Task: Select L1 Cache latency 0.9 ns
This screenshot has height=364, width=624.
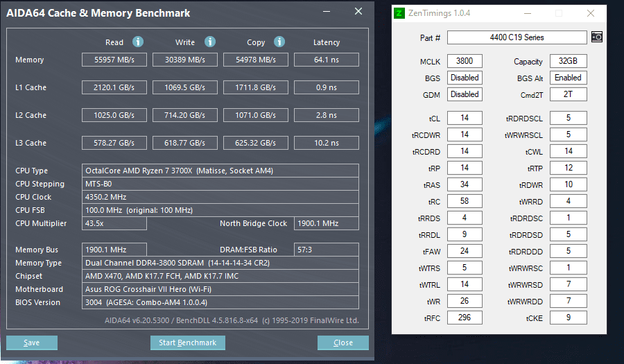Action: [327, 87]
